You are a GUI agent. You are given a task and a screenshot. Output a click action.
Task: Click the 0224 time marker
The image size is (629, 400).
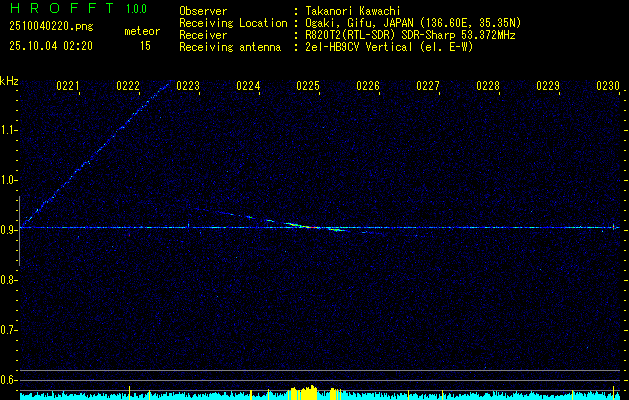[248, 86]
